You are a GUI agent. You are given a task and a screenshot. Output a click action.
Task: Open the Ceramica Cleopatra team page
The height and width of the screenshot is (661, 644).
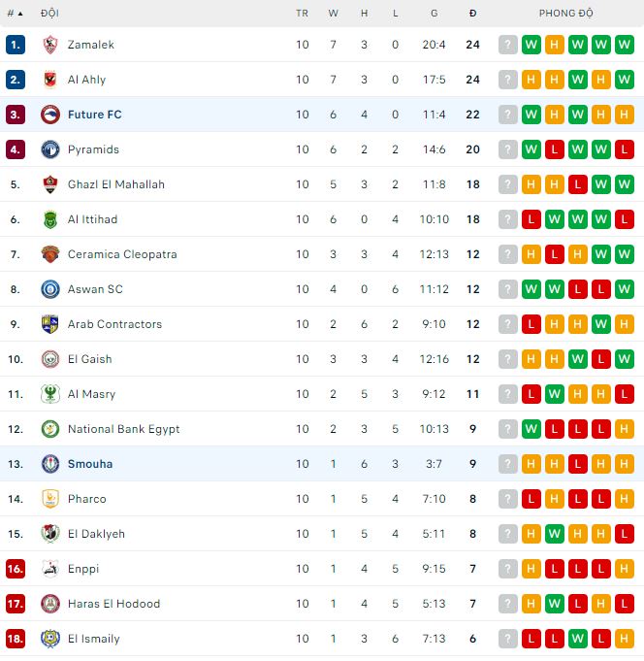point(122,254)
